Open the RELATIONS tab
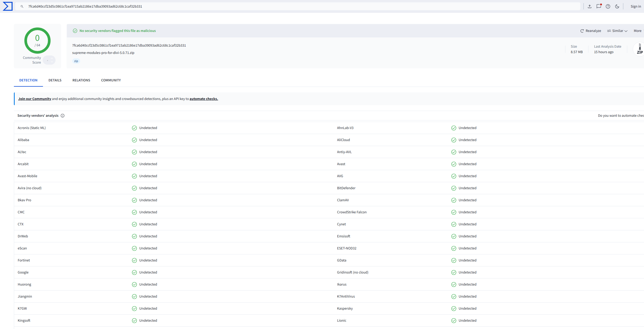Viewport: 644px width, 329px height. click(x=81, y=80)
